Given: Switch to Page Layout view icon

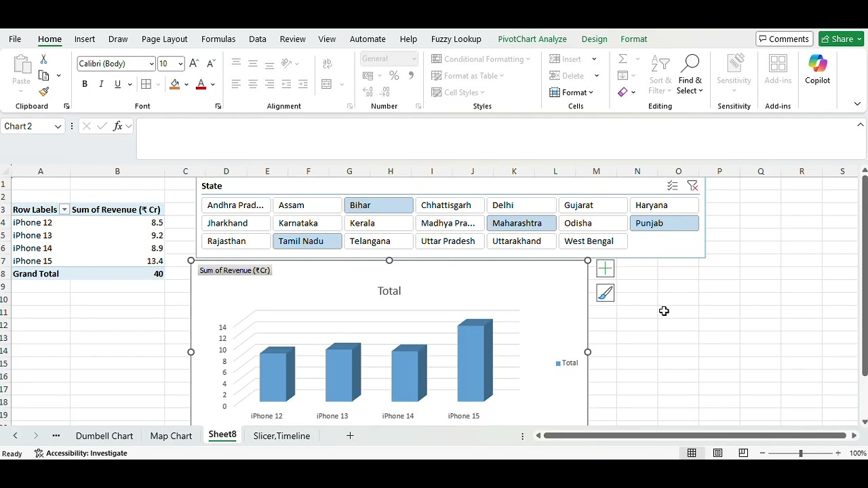Looking at the screenshot, I should click(x=717, y=453).
